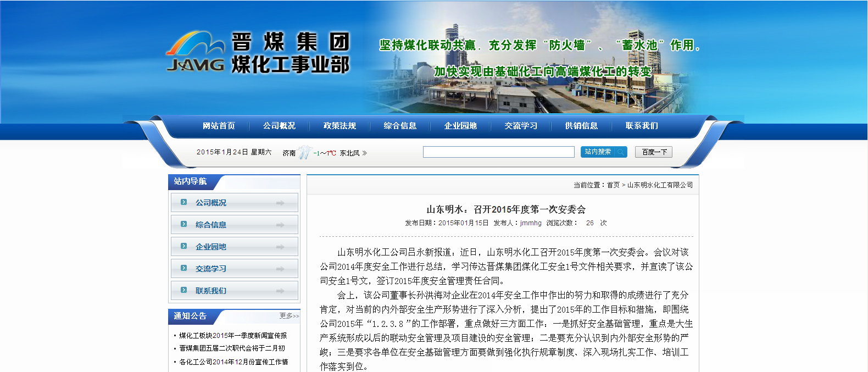Open 政策法规 in the top navigation
Viewport: 868px width, 372px height.
pyautogui.click(x=340, y=126)
